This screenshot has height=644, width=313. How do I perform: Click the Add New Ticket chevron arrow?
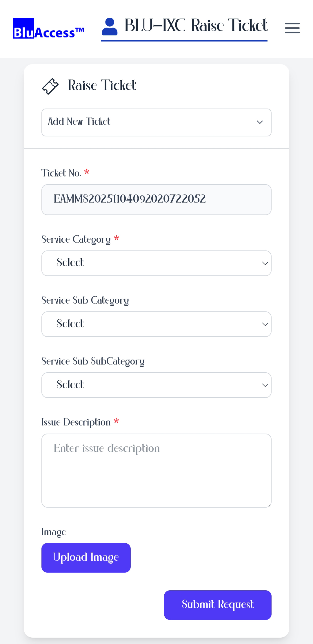(260, 122)
